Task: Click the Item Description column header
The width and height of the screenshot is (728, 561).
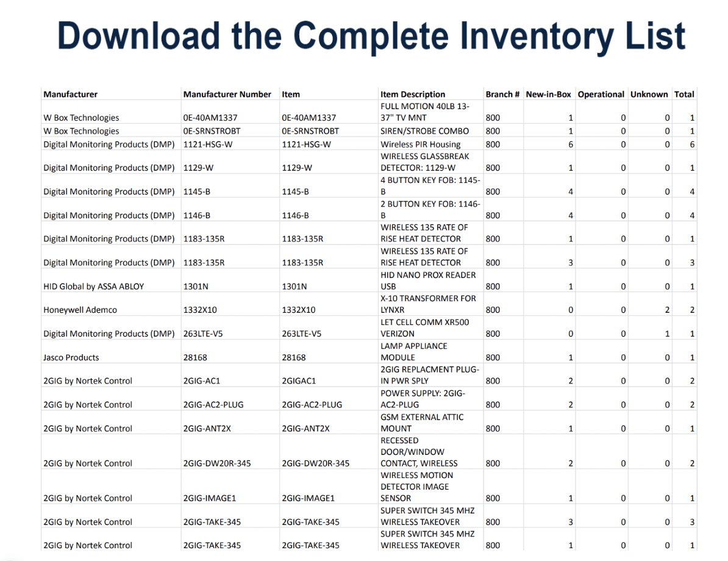Action: pos(413,95)
